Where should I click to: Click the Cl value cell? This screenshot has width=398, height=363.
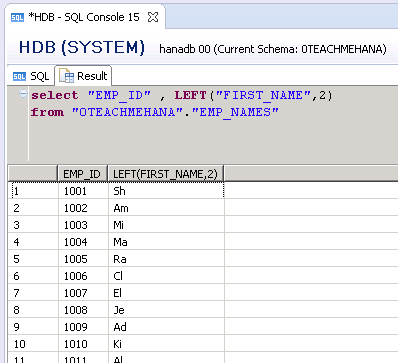coord(166,276)
